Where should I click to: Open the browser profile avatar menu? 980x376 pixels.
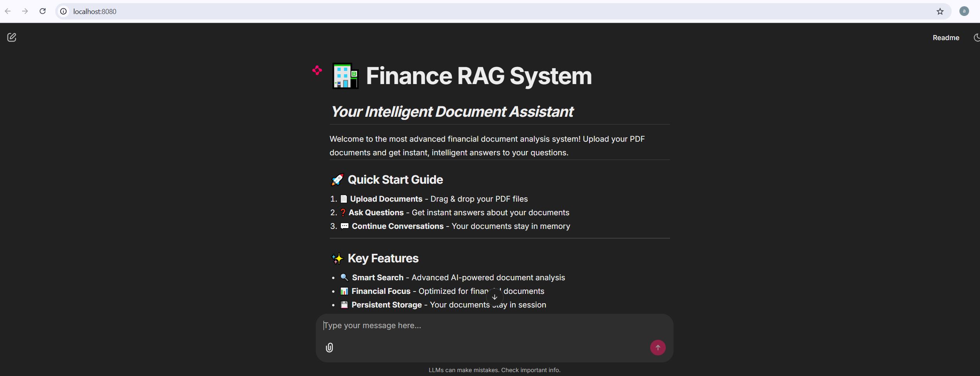click(x=964, y=11)
